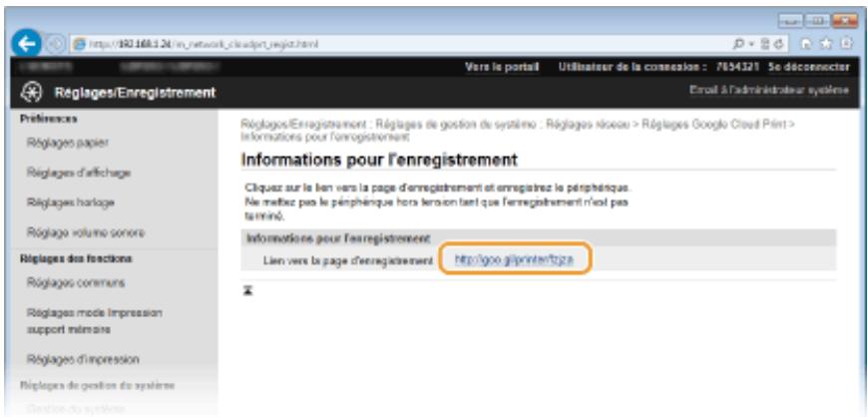The width and height of the screenshot is (868, 417).
Task: Click Réglages de gestion du système heading
Action: [x=98, y=385]
